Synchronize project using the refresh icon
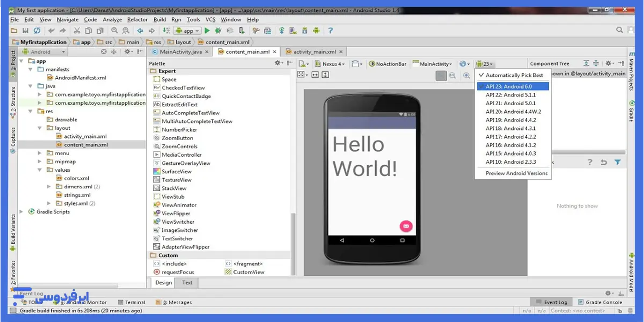The width and height of the screenshot is (644, 322). pyautogui.click(x=36, y=31)
